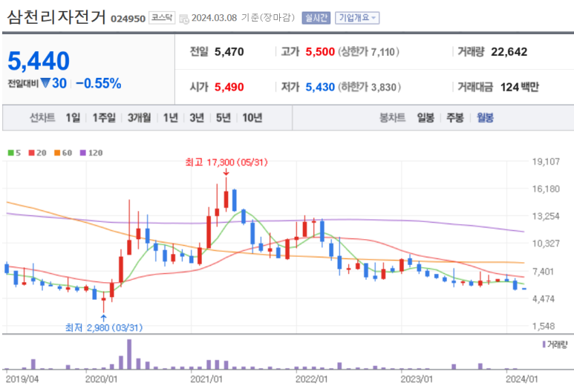This screenshot has height=392, width=574.
Task: Select the 3개월 line chart tab
Action: pyautogui.click(x=139, y=118)
